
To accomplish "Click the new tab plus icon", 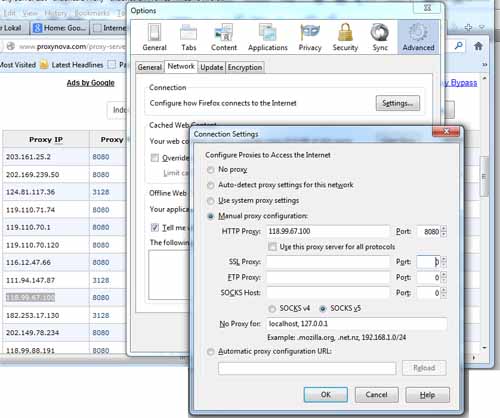I will click(468, 28).
